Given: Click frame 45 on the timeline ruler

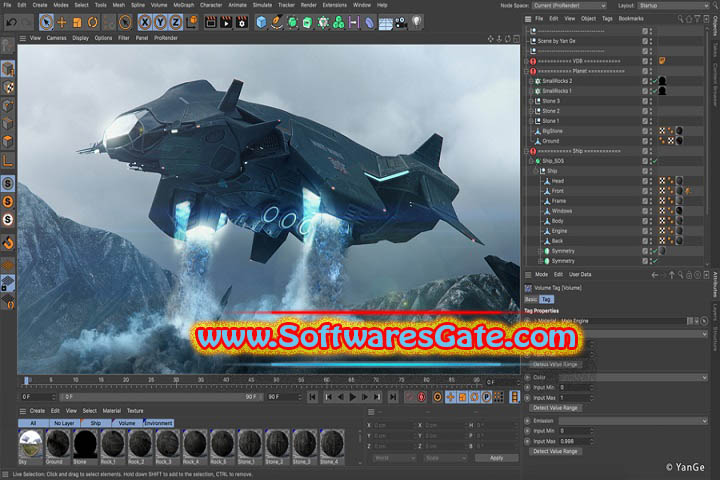Looking at the screenshot, I should (x=251, y=380).
